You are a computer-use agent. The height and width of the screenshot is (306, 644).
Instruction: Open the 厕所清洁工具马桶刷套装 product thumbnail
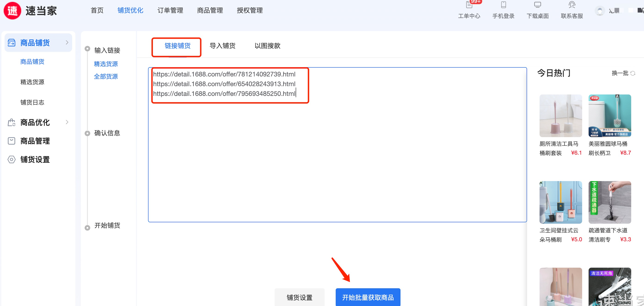[x=561, y=116]
